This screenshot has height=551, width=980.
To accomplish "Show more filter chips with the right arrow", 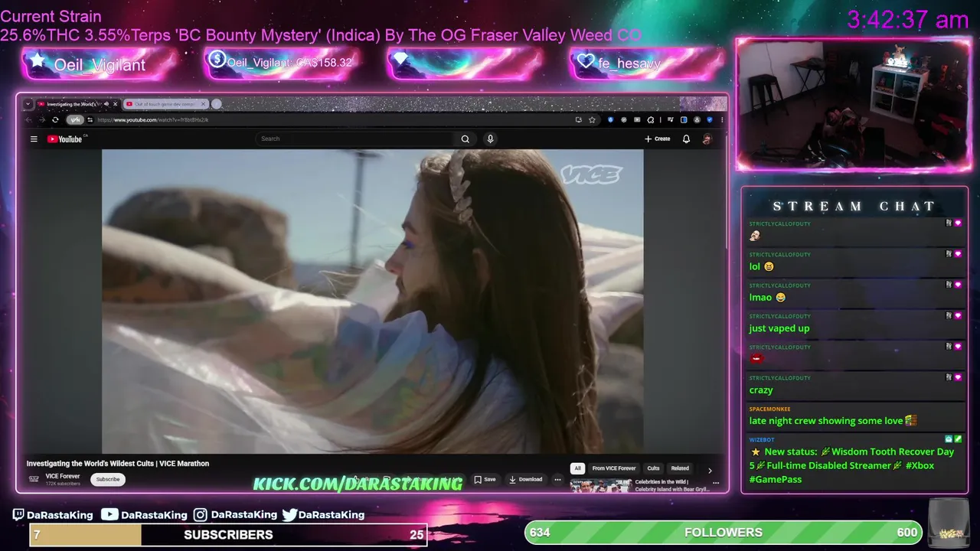I will pyautogui.click(x=710, y=471).
